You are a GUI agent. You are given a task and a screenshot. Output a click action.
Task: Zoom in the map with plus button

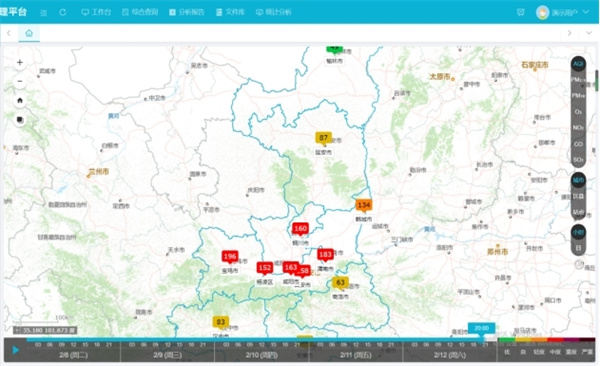20,62
